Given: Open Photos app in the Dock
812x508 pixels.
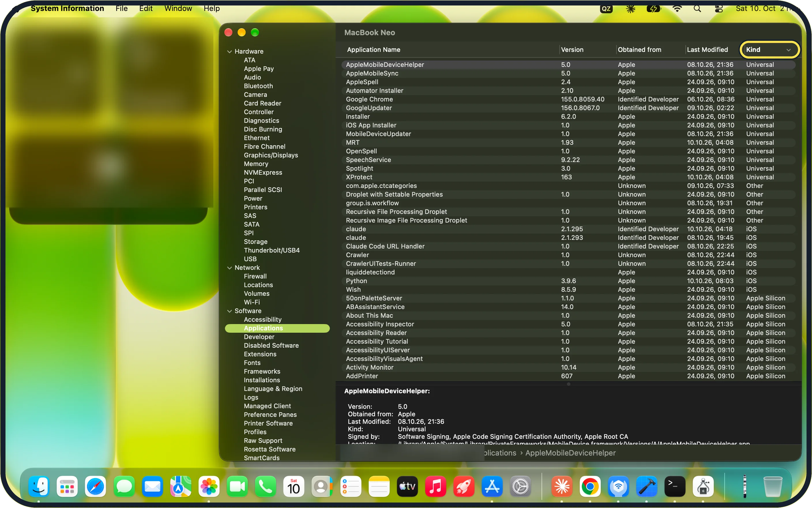Looking at the screenshot, I should click(209, 486).
